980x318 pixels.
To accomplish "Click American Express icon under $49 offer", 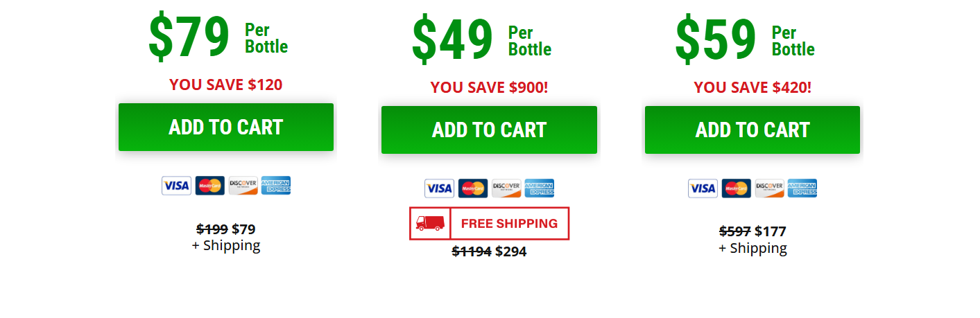I will pyautogui.click(x=539, y=188).
